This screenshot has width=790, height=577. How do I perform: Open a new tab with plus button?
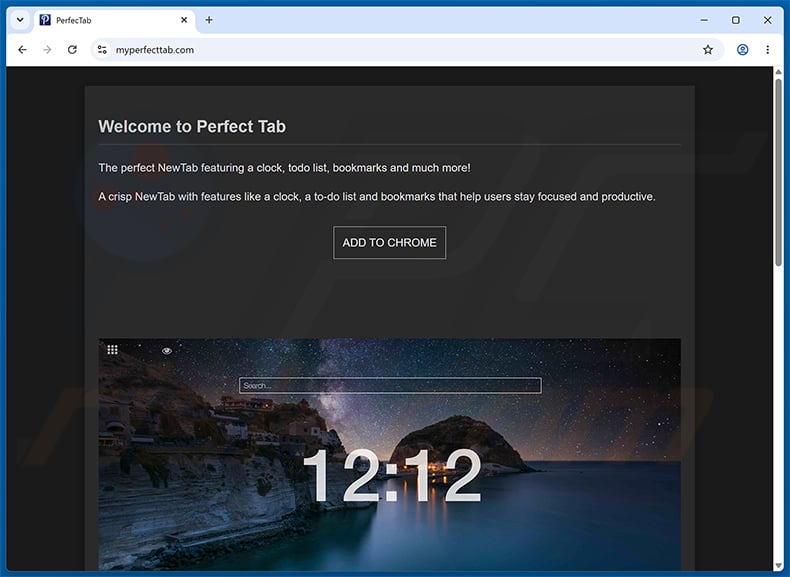point(209,20)
